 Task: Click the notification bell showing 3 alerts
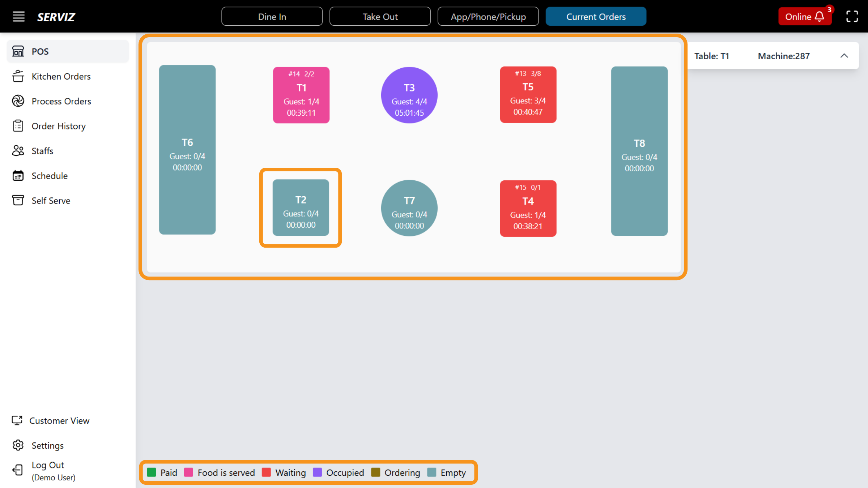(x=820, y=16)
